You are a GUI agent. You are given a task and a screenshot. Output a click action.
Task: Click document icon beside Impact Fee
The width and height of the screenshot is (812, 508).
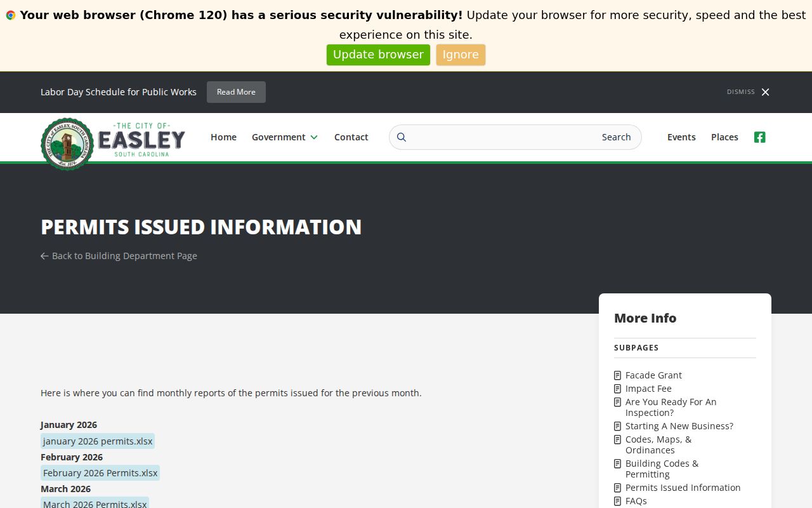click(618, 389)
